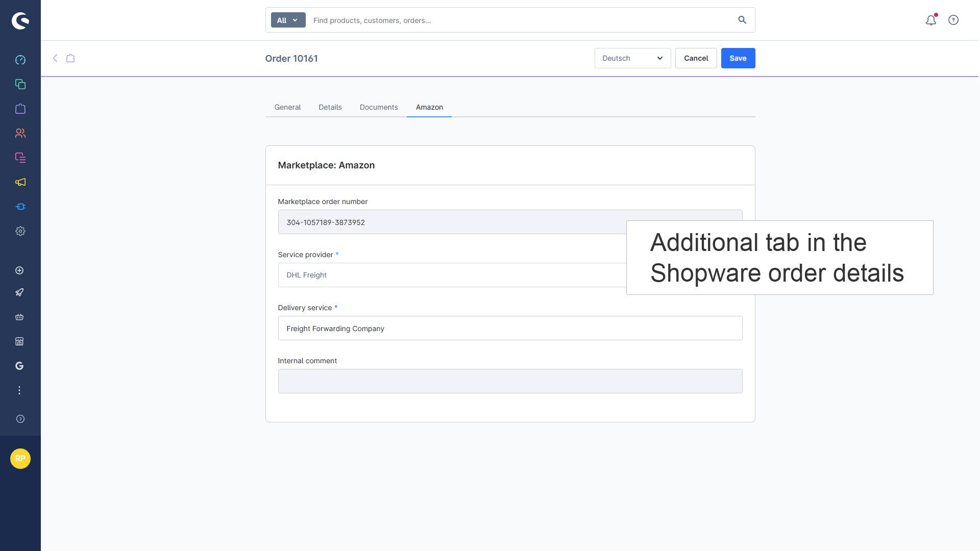Open the Deutsch language dropdown
Viewport: 980px width, 551px height.
pos(632,58)
